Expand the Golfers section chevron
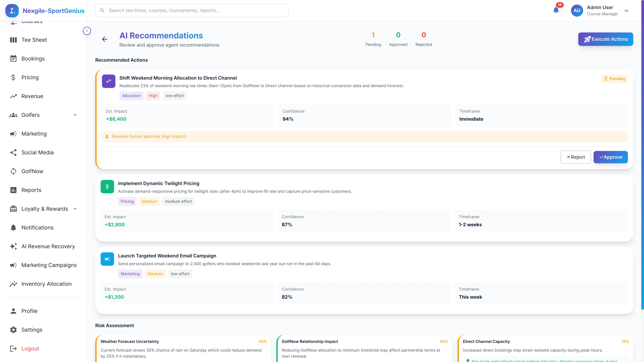Image resolution: width=644 pixels, height=362 pixels. pyautogui.click(x=75, y=115)
